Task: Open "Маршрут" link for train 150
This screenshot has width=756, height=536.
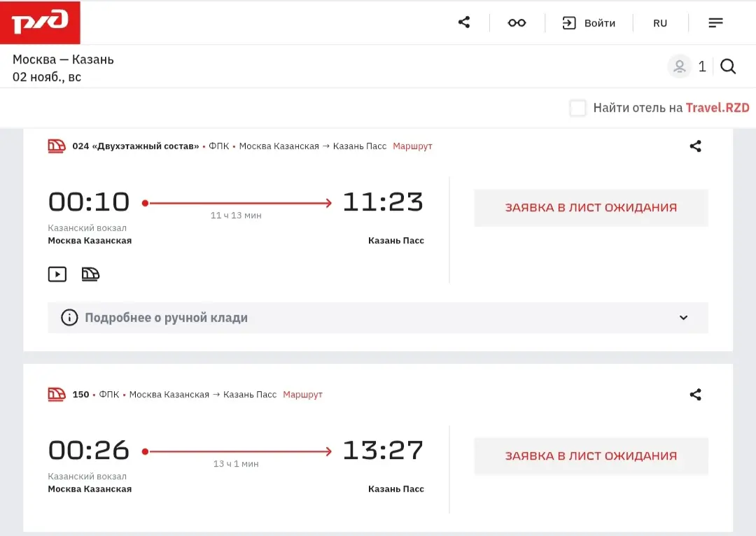Action: [x=302, y=395]
